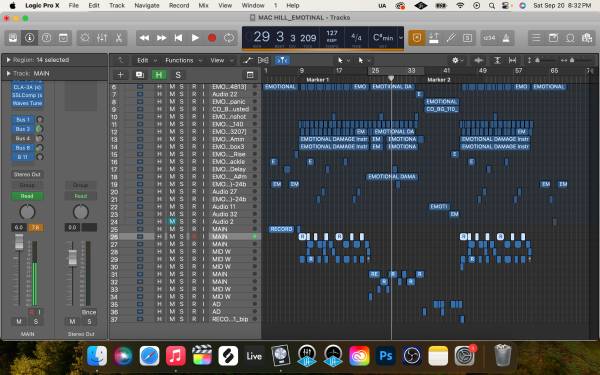
Task: Open the command-click tool menu
Action: coord(364,60)
